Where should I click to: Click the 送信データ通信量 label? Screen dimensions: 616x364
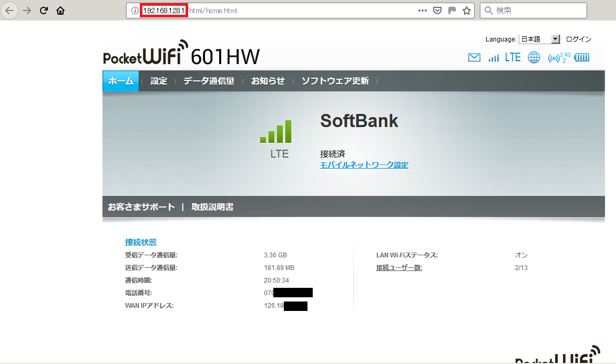pos(151,268)
